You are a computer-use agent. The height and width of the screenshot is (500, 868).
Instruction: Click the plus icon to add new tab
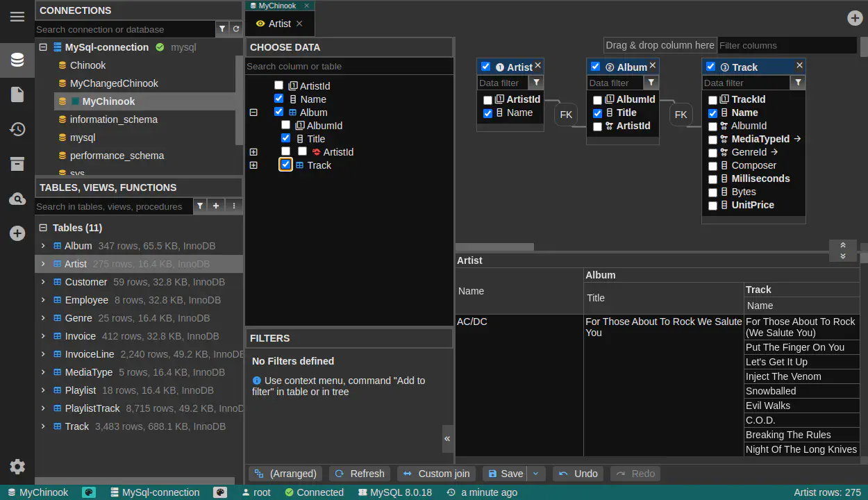click(x=855, y=18)
